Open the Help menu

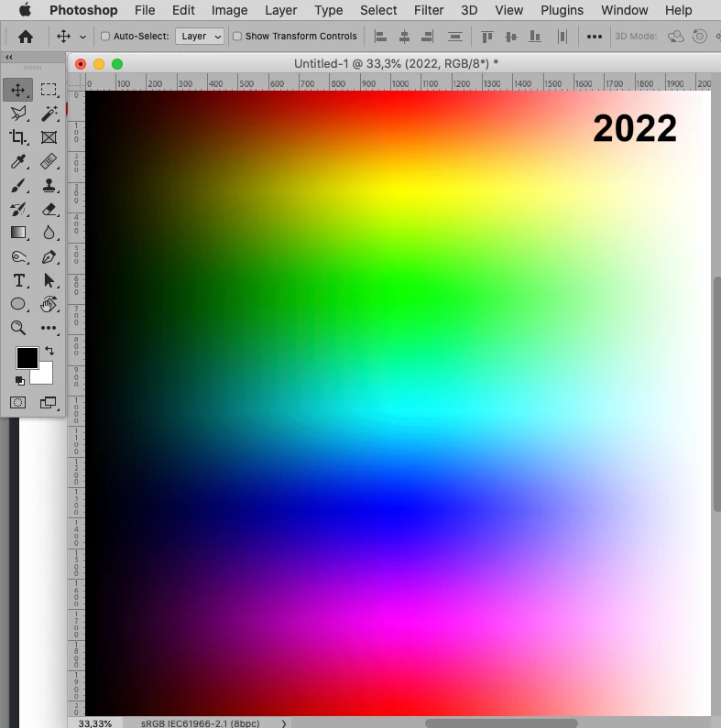(x=679, y=10)
